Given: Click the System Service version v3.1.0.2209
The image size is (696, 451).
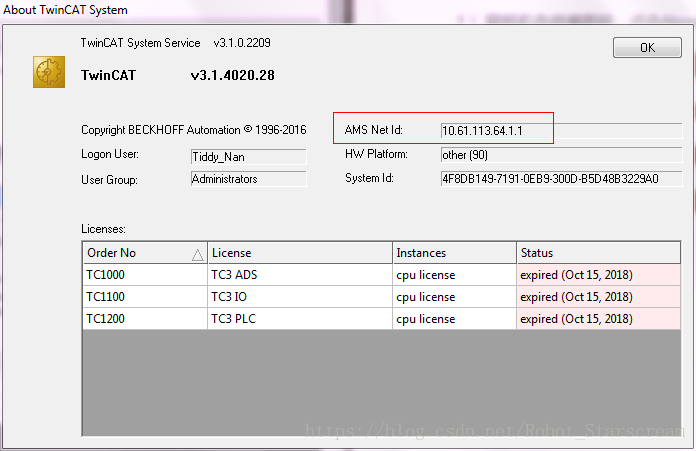Looking at the screenshot, I should point(242,43).
